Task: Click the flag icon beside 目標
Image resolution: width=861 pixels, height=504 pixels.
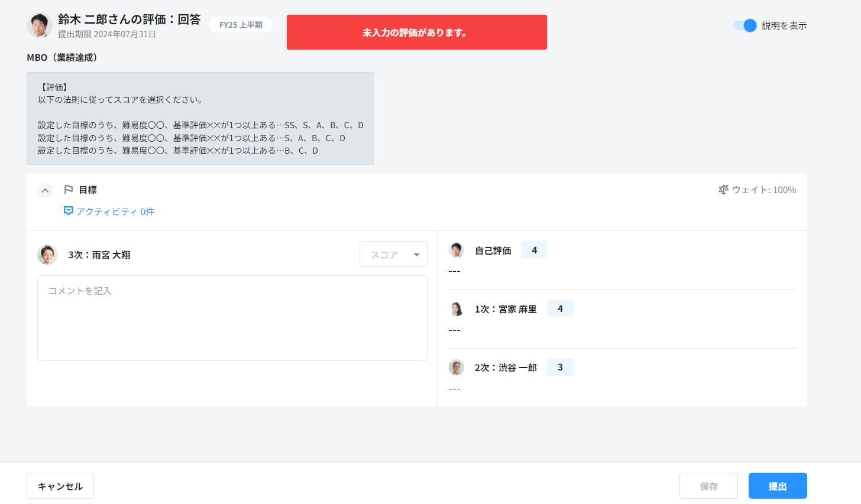Action: pos(69,190)
